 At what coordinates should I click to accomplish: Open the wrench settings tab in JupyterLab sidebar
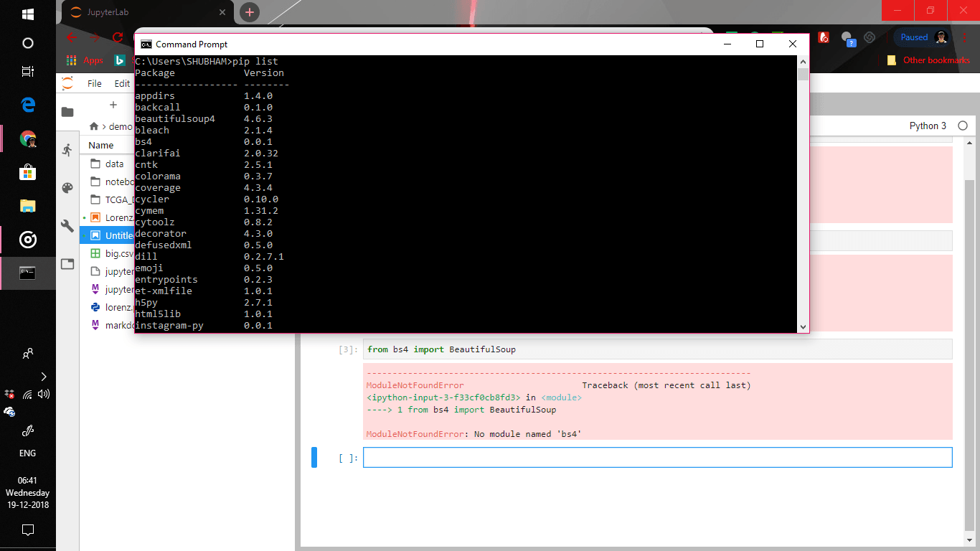point(67,226)
